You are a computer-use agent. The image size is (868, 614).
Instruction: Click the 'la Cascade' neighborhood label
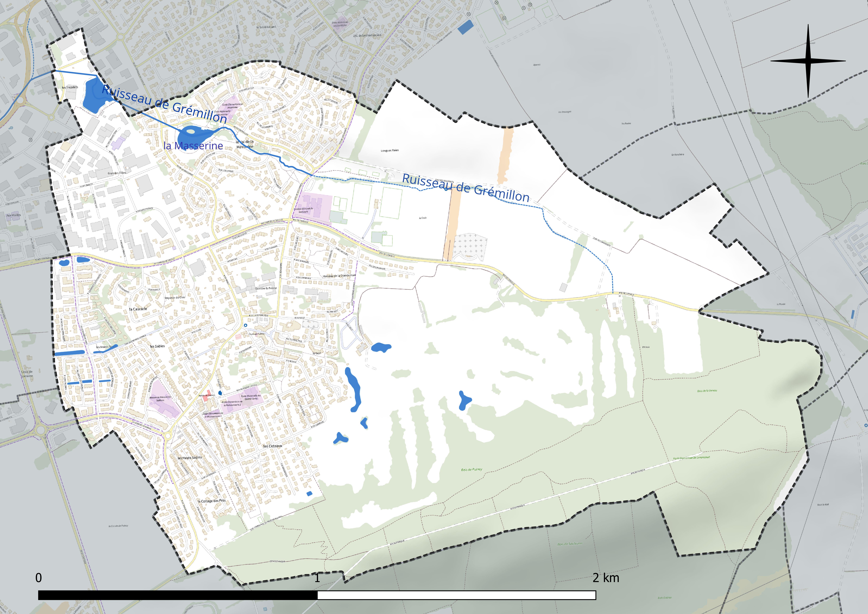(138, 309)
